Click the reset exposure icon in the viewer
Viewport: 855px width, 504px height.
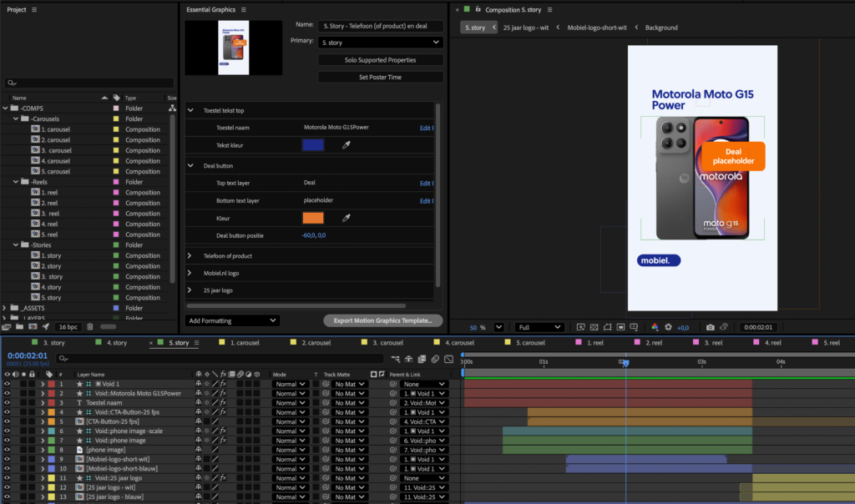click(x=670, y=328)
